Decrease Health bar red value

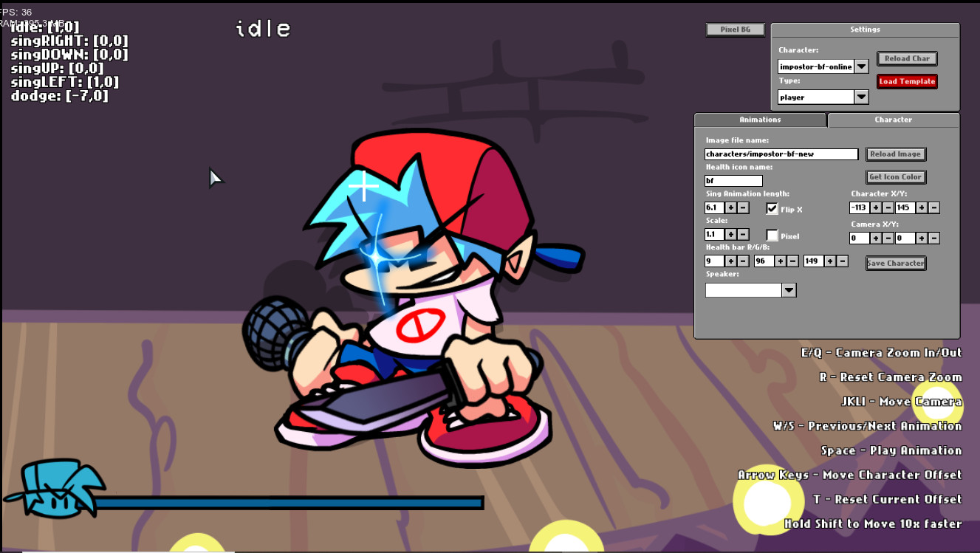click(743, 261)
